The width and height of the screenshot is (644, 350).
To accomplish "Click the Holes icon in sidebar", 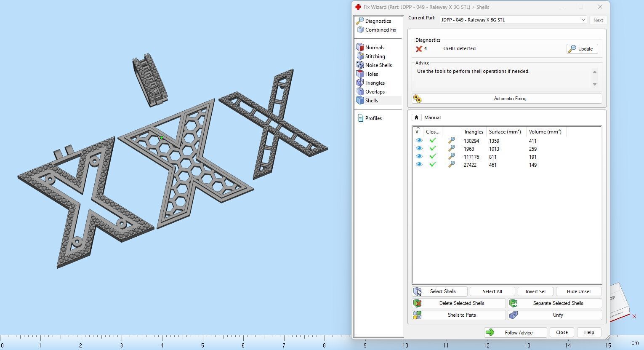I will coord(360,74).
